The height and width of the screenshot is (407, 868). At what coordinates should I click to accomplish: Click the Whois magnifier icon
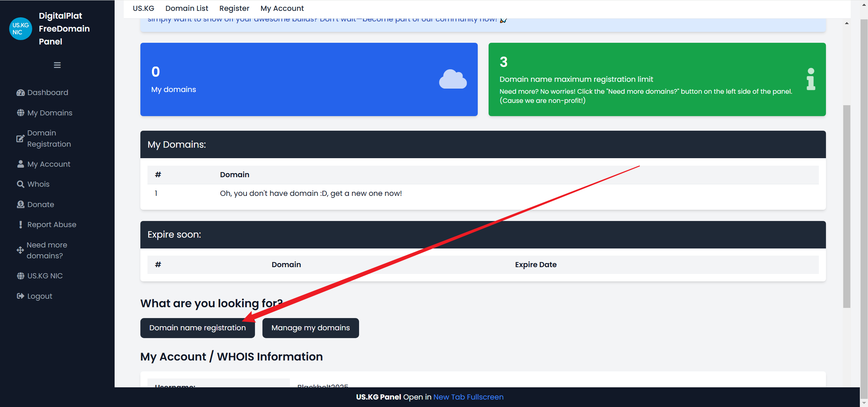tap(21, 184)
